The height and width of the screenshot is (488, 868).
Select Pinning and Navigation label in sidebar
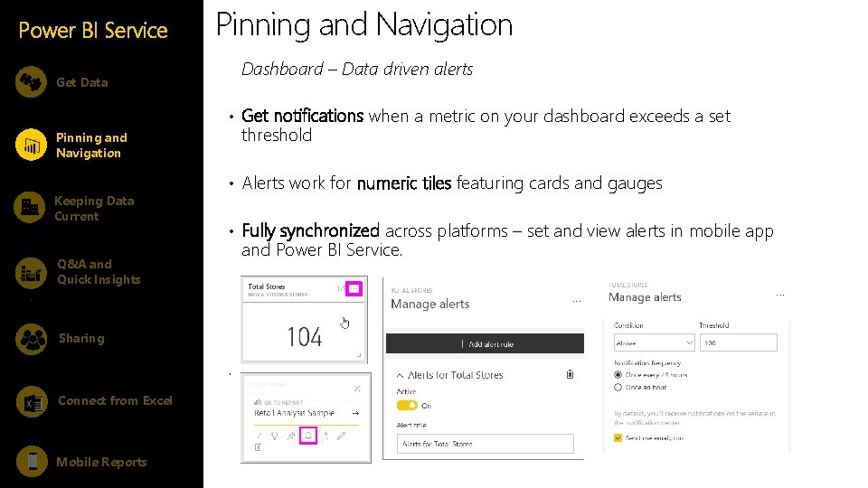click(91, 145)
